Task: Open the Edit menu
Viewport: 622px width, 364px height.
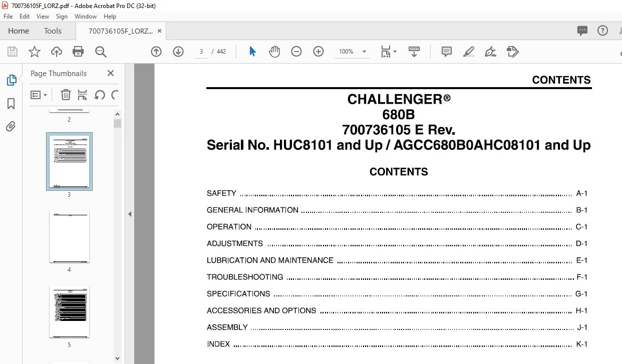Action: pyautogui.click(x=25, y=17)
